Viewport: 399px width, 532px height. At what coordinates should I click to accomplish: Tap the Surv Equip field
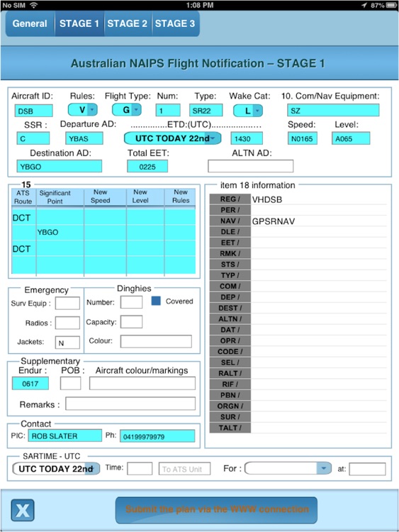[67, 303]
